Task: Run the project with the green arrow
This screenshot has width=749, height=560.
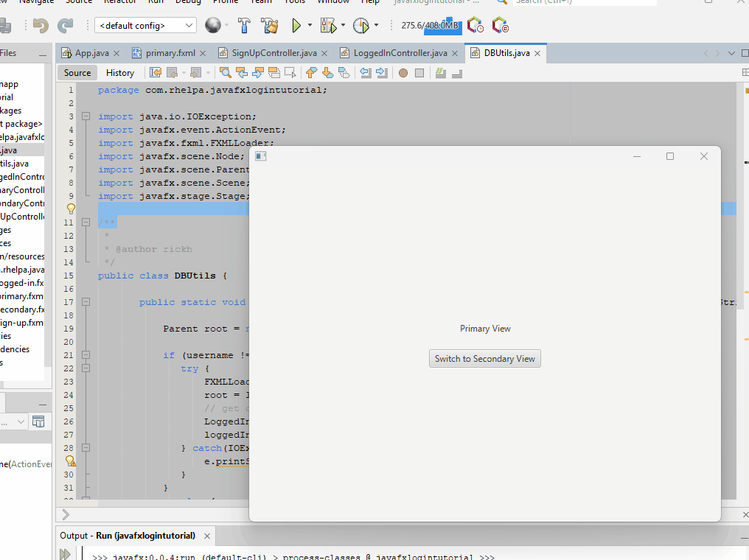Action: point(296,25)
